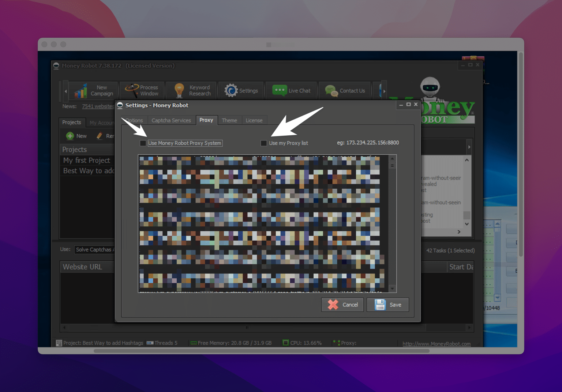Open New Campaign chart icon

click(x=81, y=91)
